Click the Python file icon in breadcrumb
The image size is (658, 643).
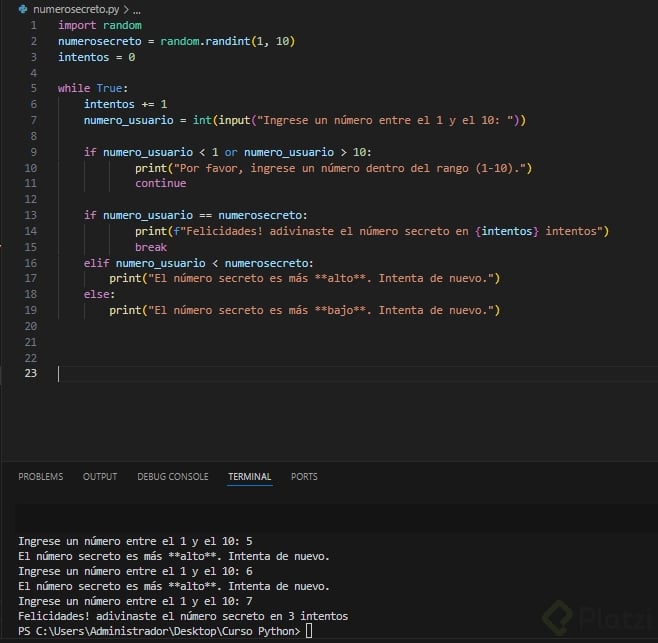[x=23, y=9]
